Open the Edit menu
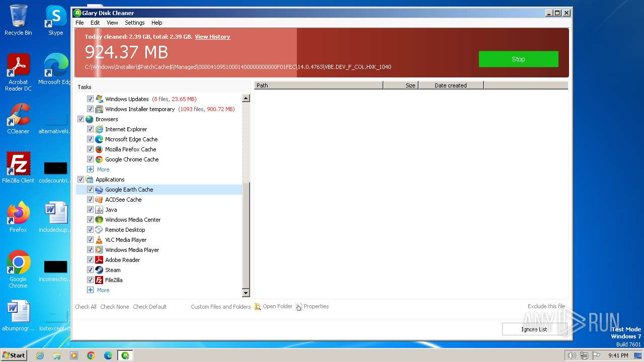This screenshot has height=362, width=644. click(x=95, y=23)
